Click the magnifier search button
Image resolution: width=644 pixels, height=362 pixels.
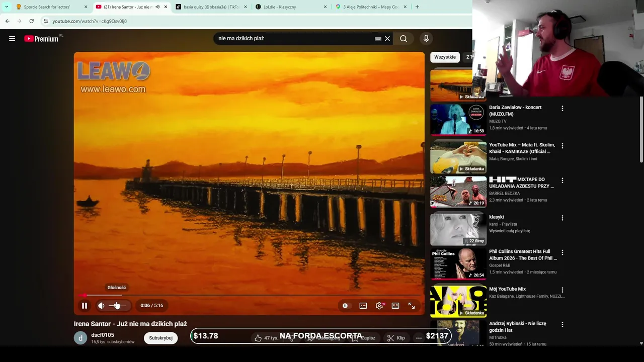[x=404, y=39]
